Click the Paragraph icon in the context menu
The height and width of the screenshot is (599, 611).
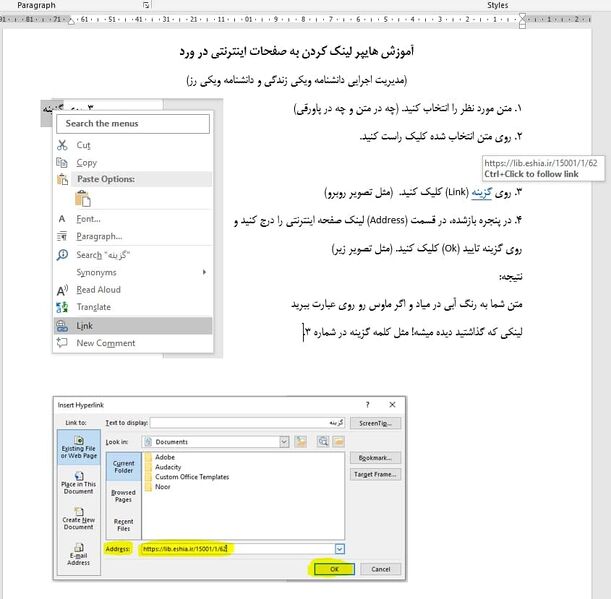[x=62, y=236]
